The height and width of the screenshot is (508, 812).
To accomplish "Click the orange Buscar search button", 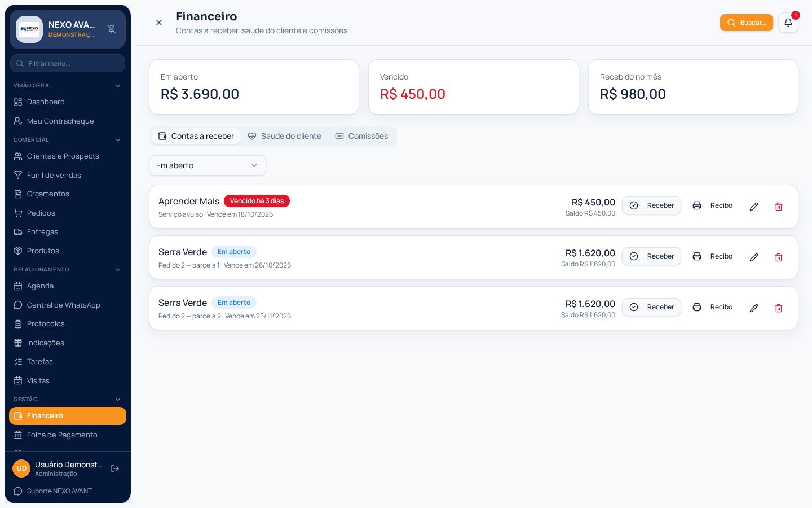I will (747, 23).
